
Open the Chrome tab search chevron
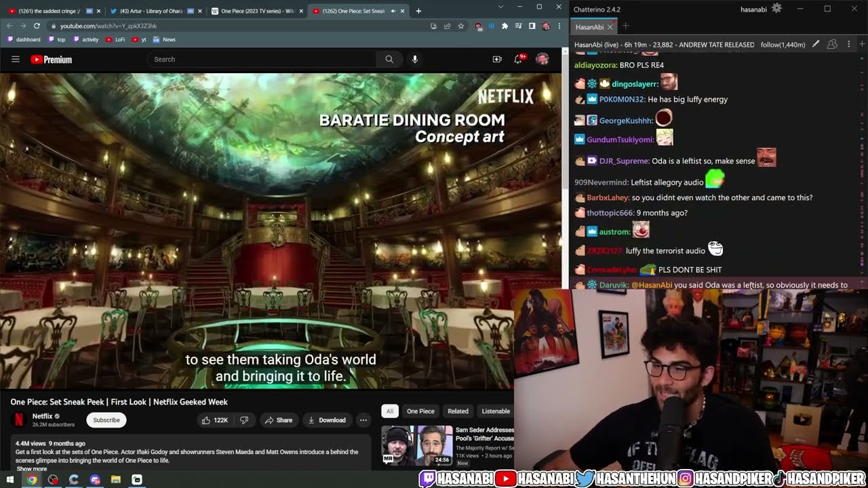500,7
